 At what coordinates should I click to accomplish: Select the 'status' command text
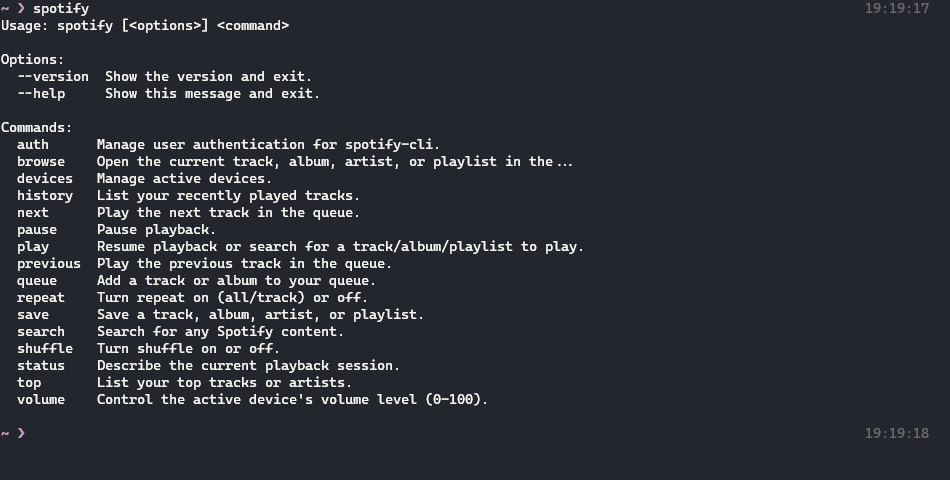(x=41, y=365)
